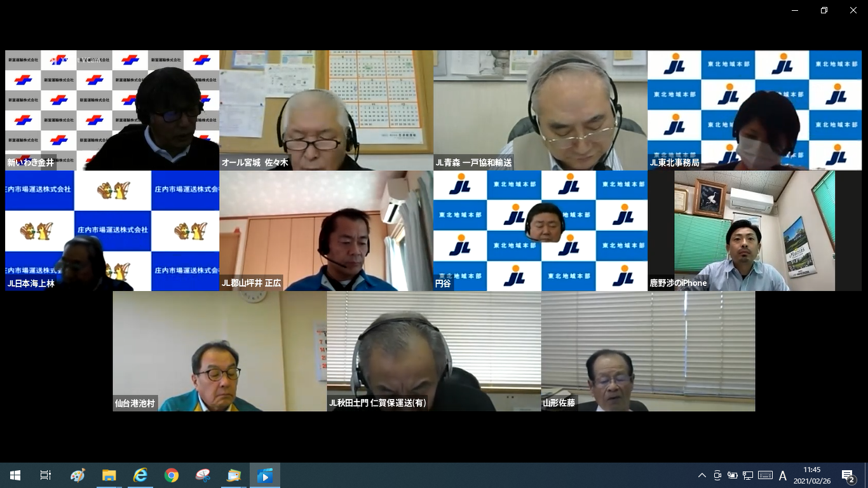This screenshot has height=488, width=868.
Task: Close the video window
Action: tap(853, 10)
